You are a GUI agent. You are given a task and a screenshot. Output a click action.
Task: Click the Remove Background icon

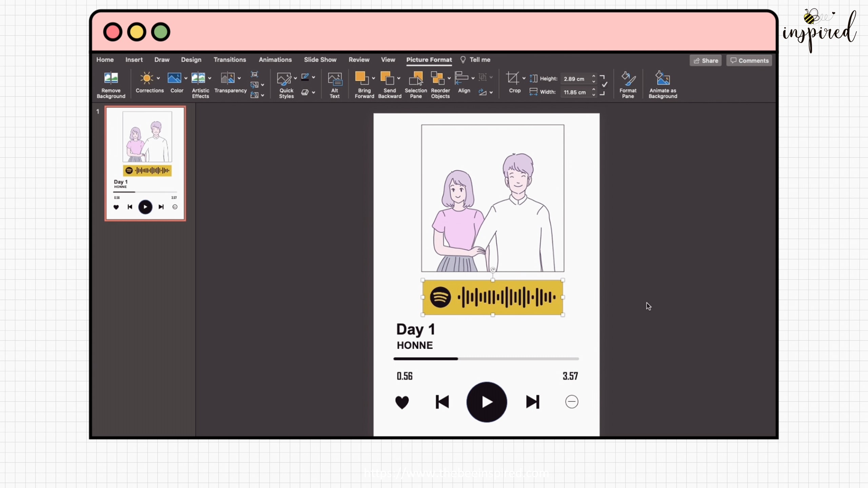point(111,78)
